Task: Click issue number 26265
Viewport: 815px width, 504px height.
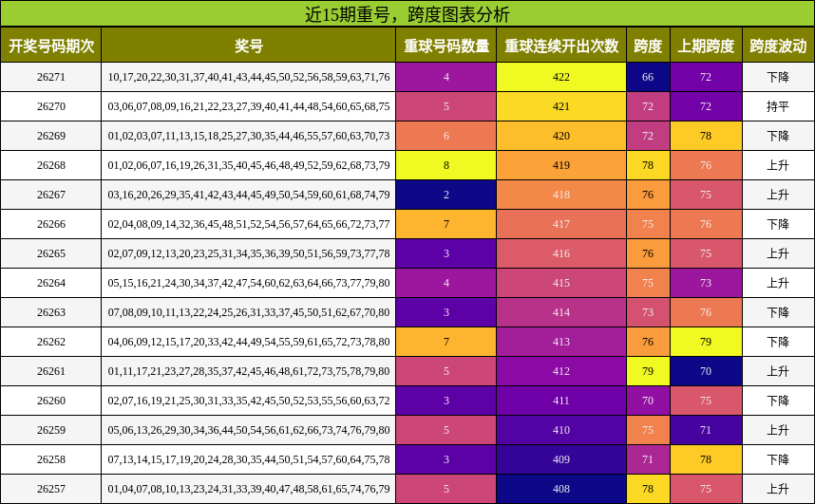Action: point(51,253)
